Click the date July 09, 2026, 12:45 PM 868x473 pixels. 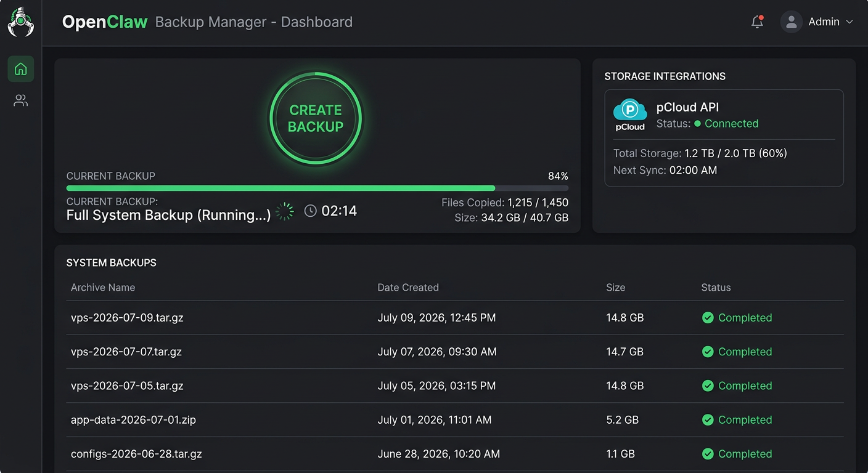click(x=436, y=318)
